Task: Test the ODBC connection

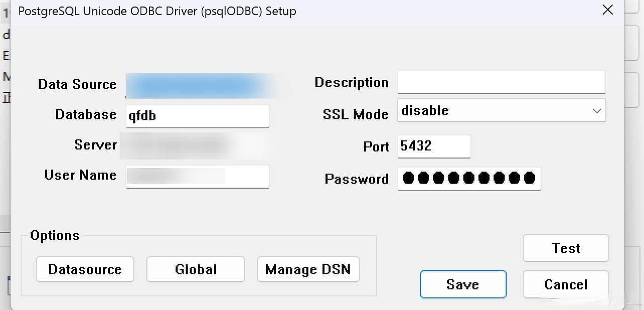Action: point(566,248)
